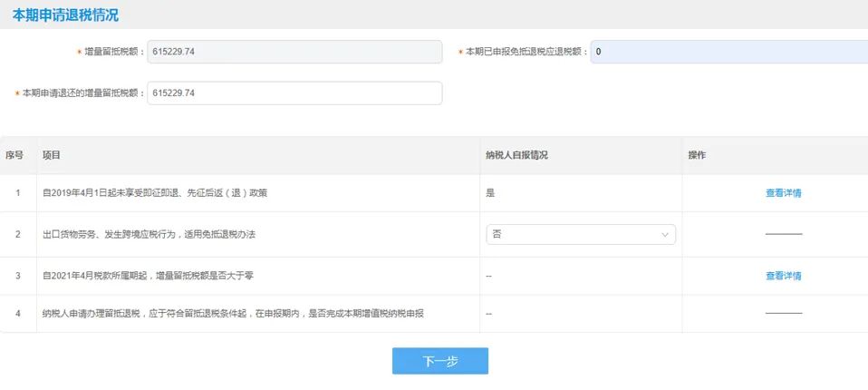The width and height of the screenshot is (868, 390).
Task: Open 查看详情 link in row 3
Action: 784,276
